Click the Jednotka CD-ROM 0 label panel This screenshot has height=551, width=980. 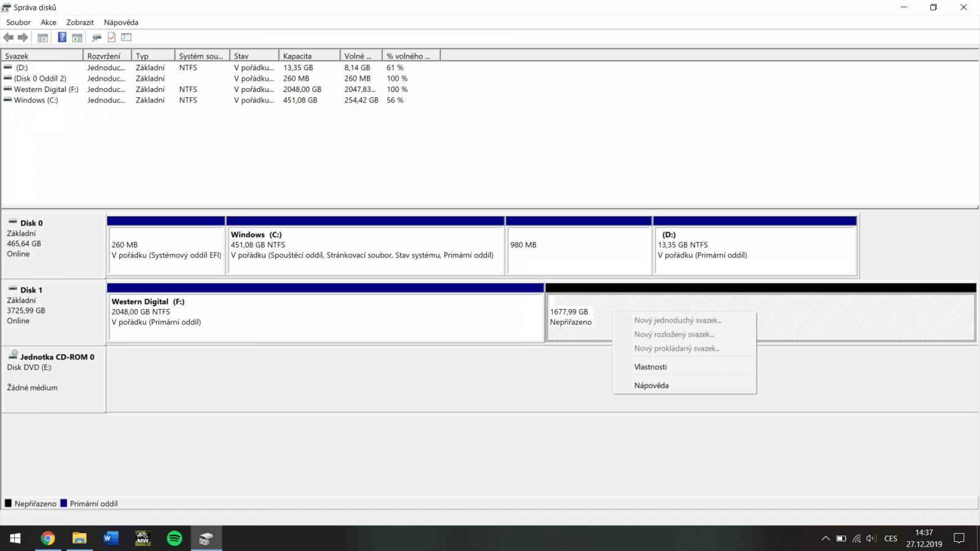[54, 380]
